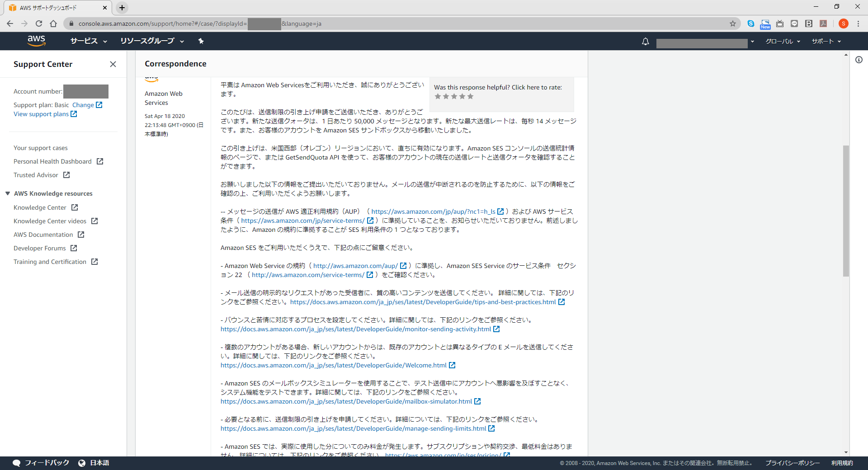Open the tips-and-best-practices.html link
This screenshot has width=868, height=470.
(423, 302)
